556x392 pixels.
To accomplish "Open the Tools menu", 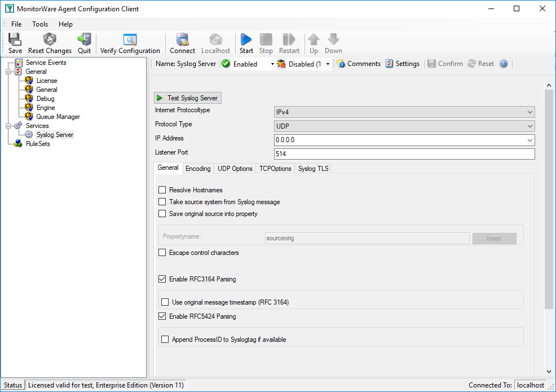I will pyautogui.click(x=39, y=24).
